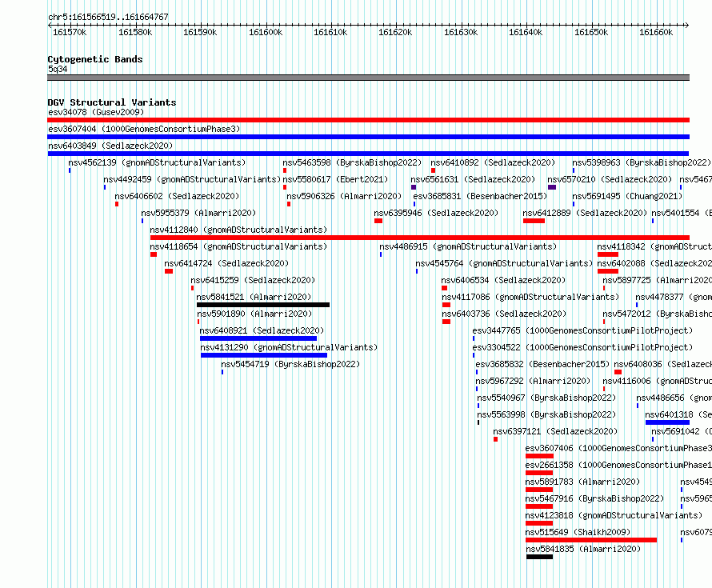Open nsv5841835 (Almarri2020) variant
Screen dimensions: 712x588
(x=583, y=549)
